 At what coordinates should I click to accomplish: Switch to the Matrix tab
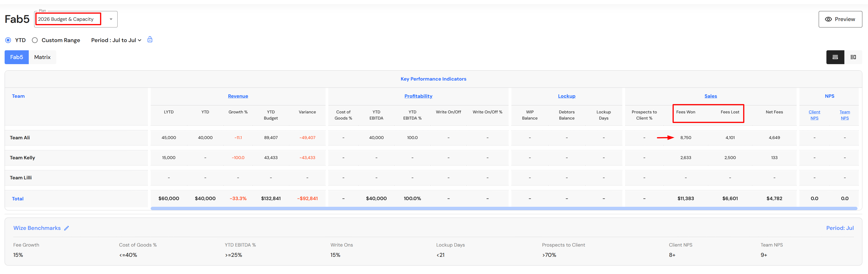click(x=42, y=57)
